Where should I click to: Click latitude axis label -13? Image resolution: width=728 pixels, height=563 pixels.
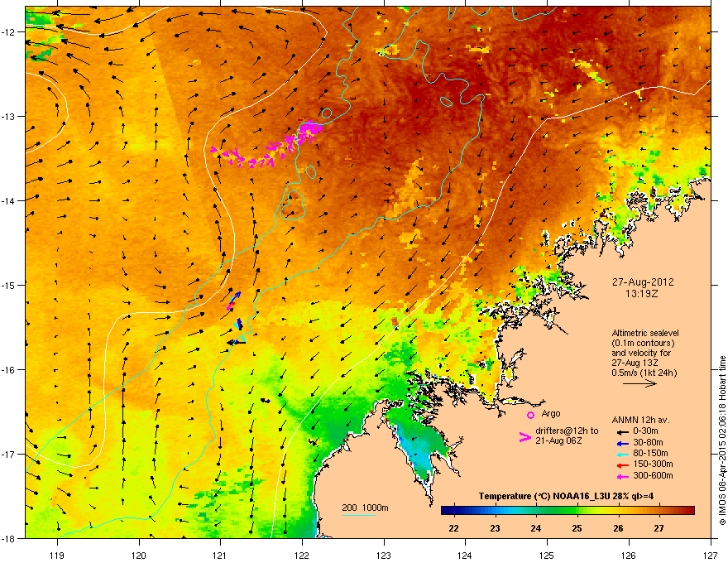click(x=8, y=117)
